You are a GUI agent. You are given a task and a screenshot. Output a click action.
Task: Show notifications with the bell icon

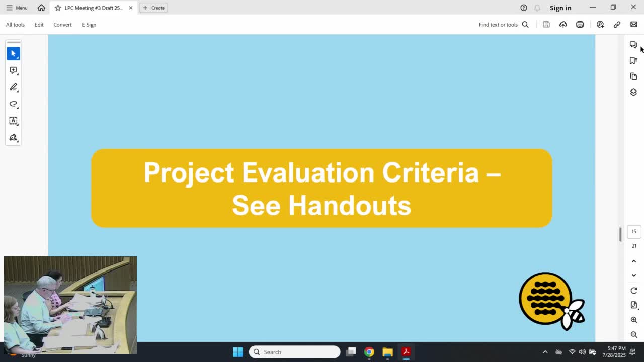click(x=537, y=8)
